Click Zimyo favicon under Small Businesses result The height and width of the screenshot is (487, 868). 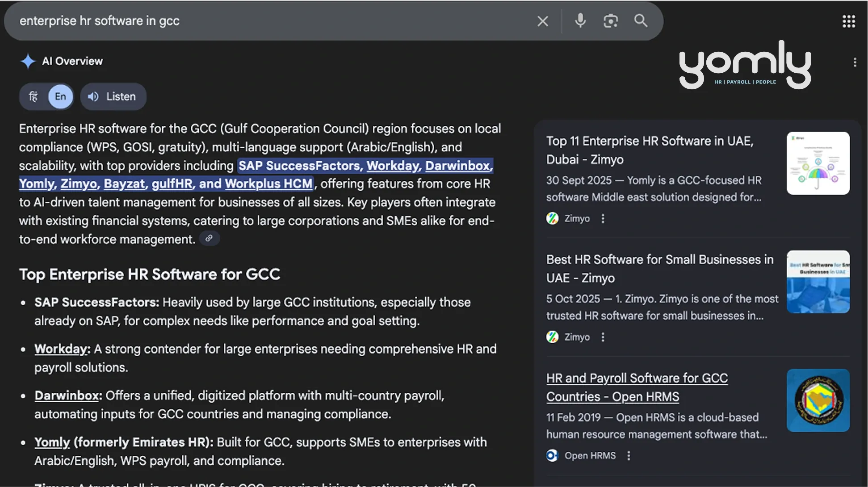coord(553,337)
